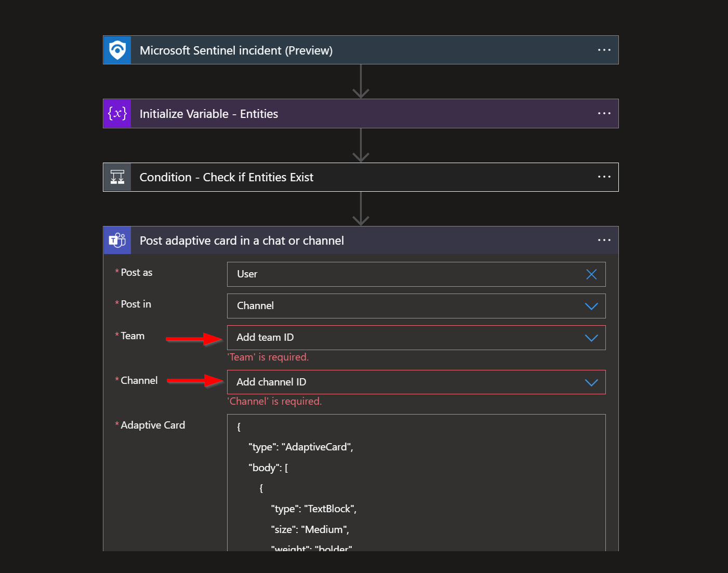The height and width of the screenshot is (573, 728).
Task: Expand the Add team ID dropdown
Action: (591, 338)
